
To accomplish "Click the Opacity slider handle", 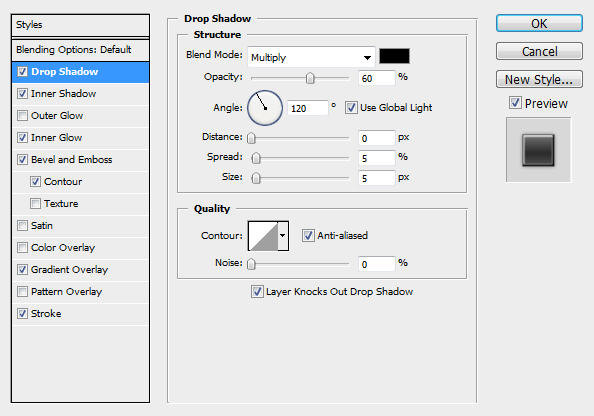I will point(310,78).
